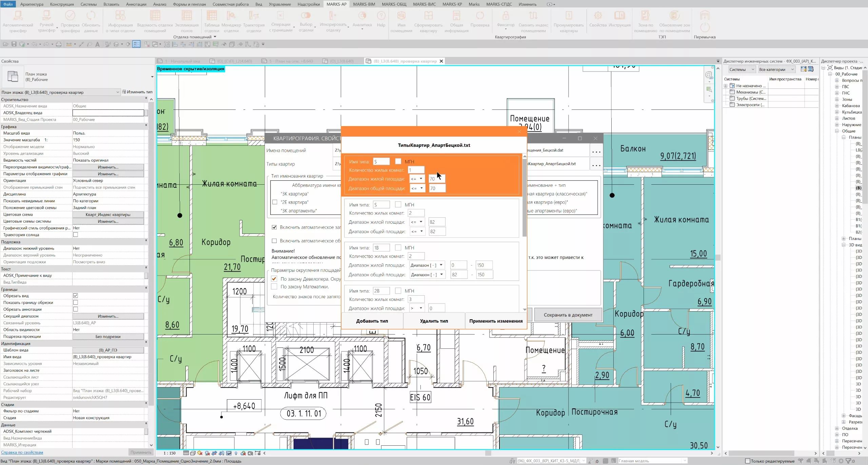Open Все категории dropdown
Image resolution: width=868 pixels, height=465 pixels.
[776, 69]
